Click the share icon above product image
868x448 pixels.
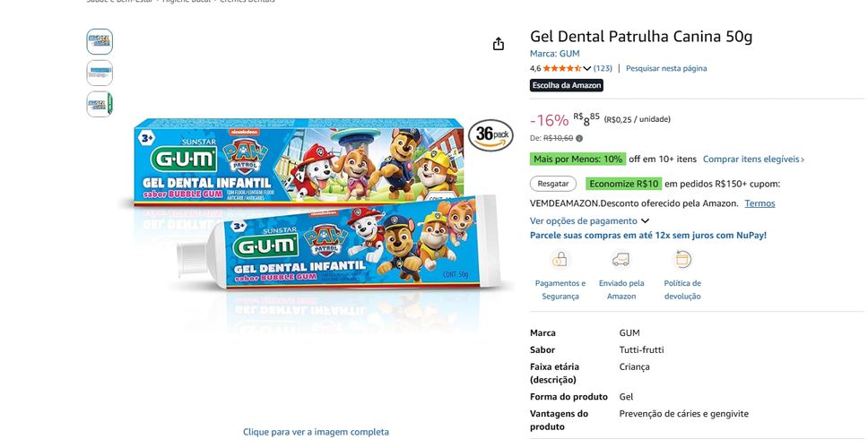[x=499, y=44]
